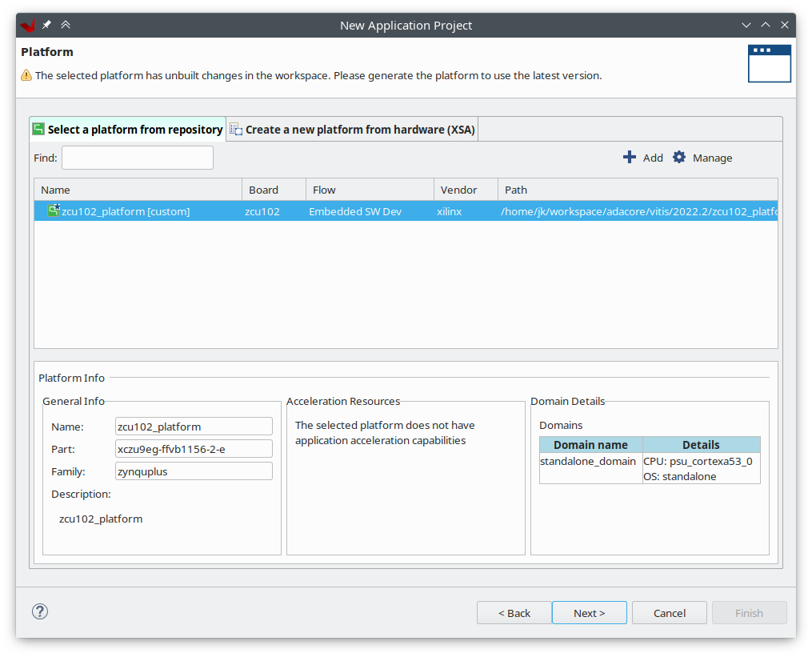Open Create a new platform from hardware tab

coord(352,130)
